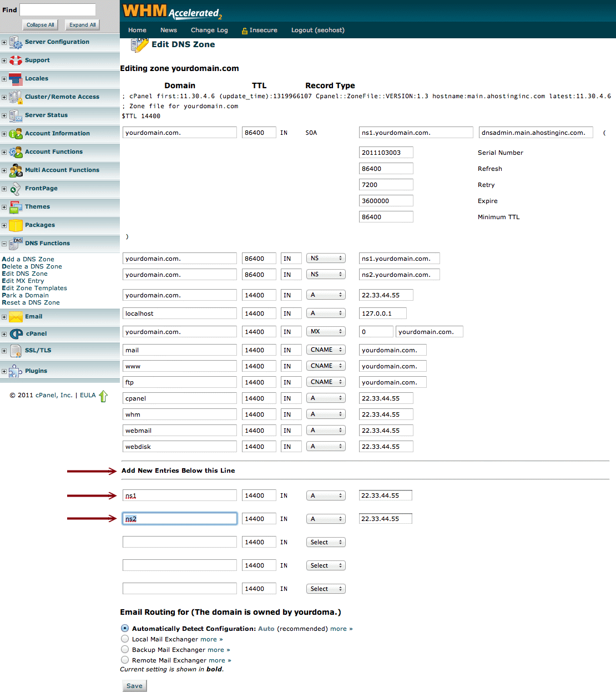616x693 pixels.
Task: Click the Serial Number input field
Action: tap(386, 153)
